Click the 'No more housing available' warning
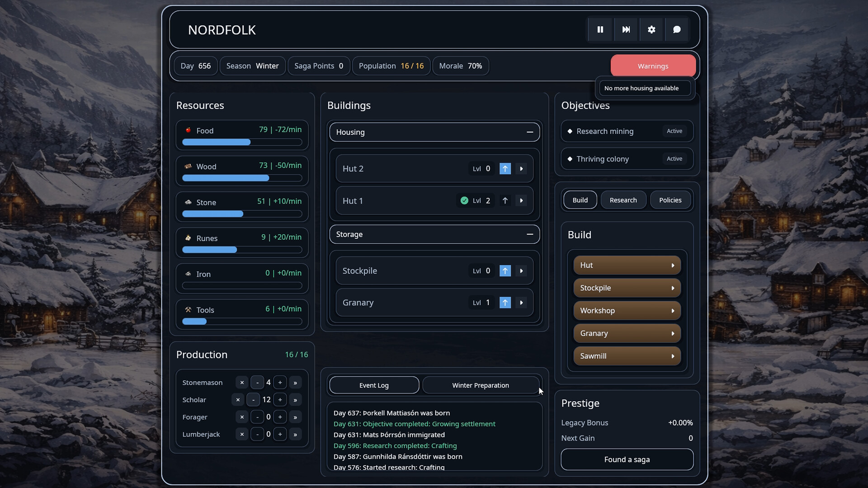The height and width of the screenshot is (488, 868). 645,88
